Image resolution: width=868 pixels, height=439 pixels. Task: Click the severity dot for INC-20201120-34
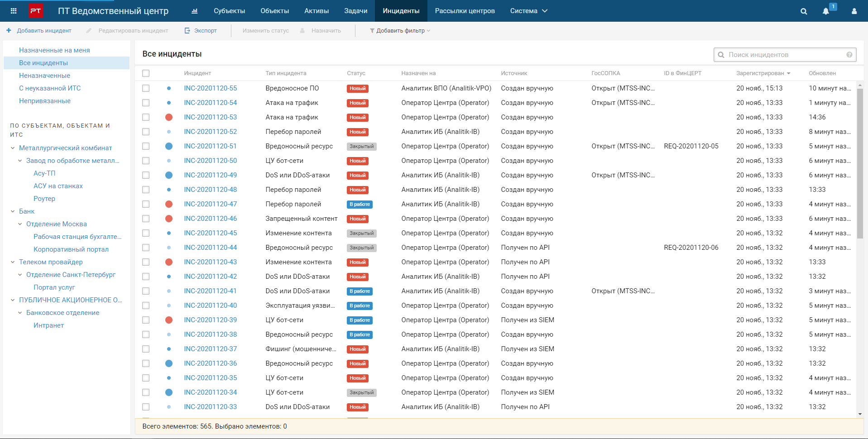coord(169,392)
